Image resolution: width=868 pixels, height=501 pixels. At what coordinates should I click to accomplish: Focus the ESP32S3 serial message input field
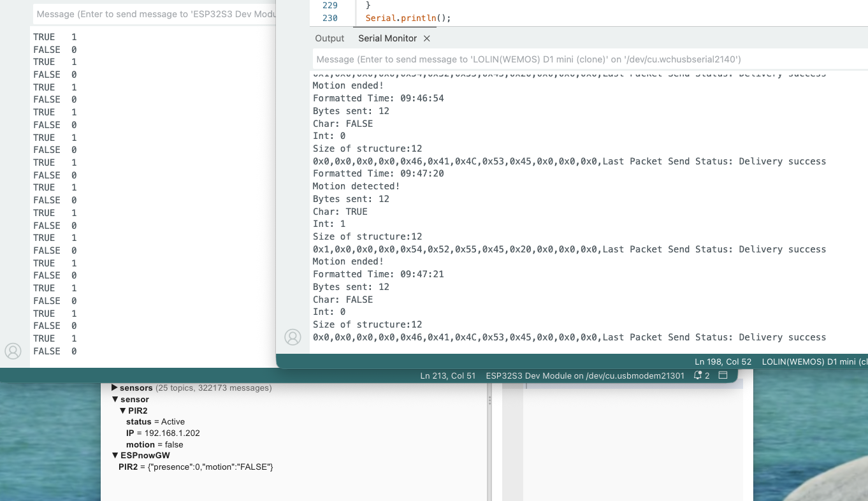[153, 14]
